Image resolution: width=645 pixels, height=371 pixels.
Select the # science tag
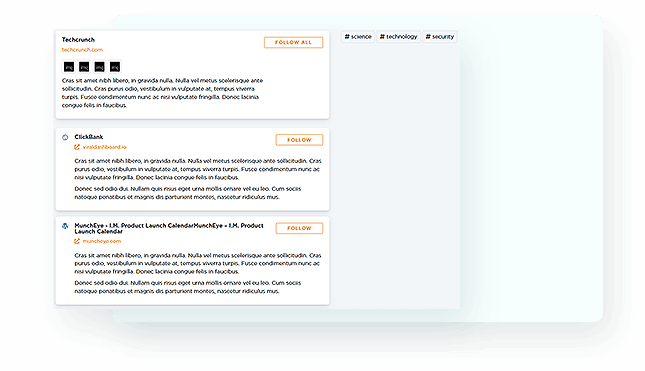[x=358, y=37]
